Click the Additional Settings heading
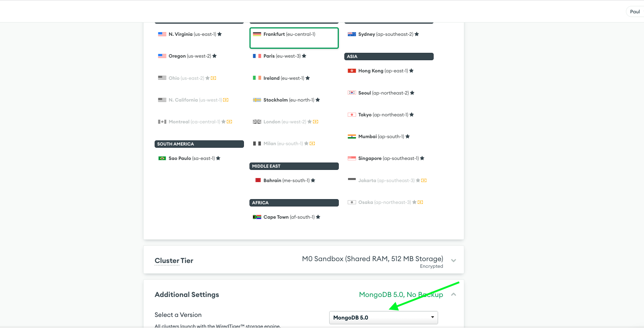Viewport: 644px width, 328px height. pos(187,295)
